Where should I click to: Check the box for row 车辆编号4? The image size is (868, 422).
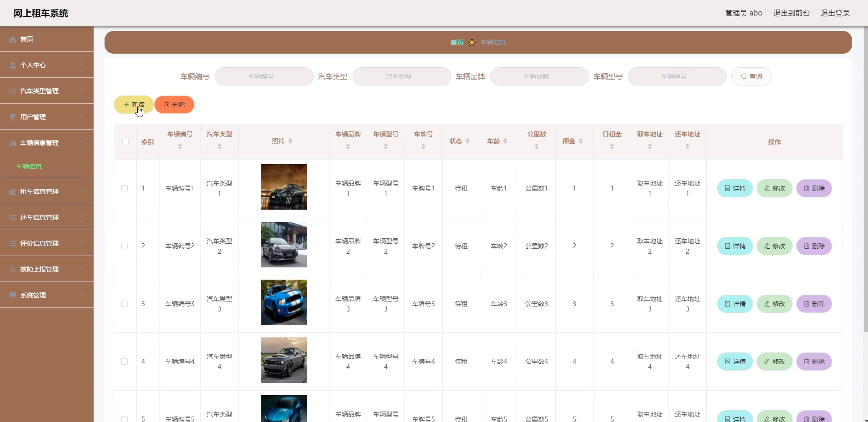[125, 362]
